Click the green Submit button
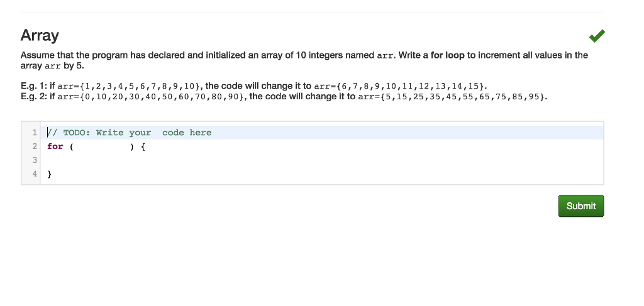Viewport: 644px width, 306px height. click(x=580, y=206)
